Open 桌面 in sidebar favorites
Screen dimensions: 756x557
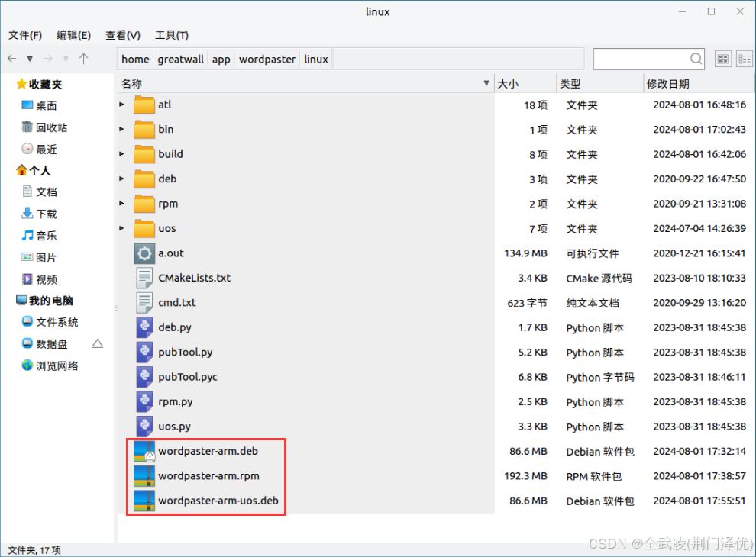point(40,105)
